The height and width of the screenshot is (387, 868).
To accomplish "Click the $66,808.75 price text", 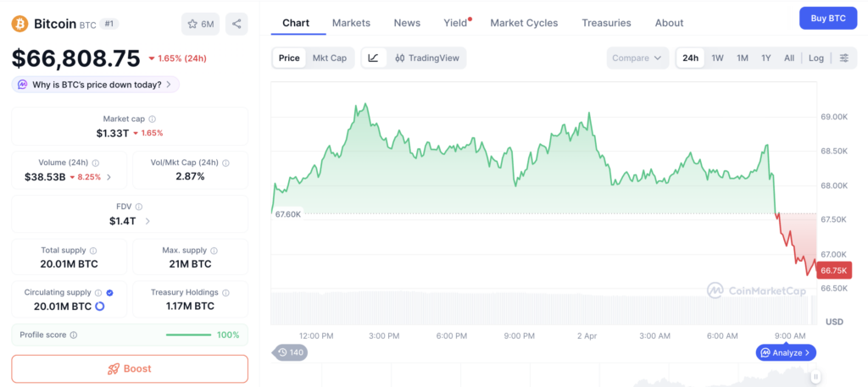I will pos(75,58).
